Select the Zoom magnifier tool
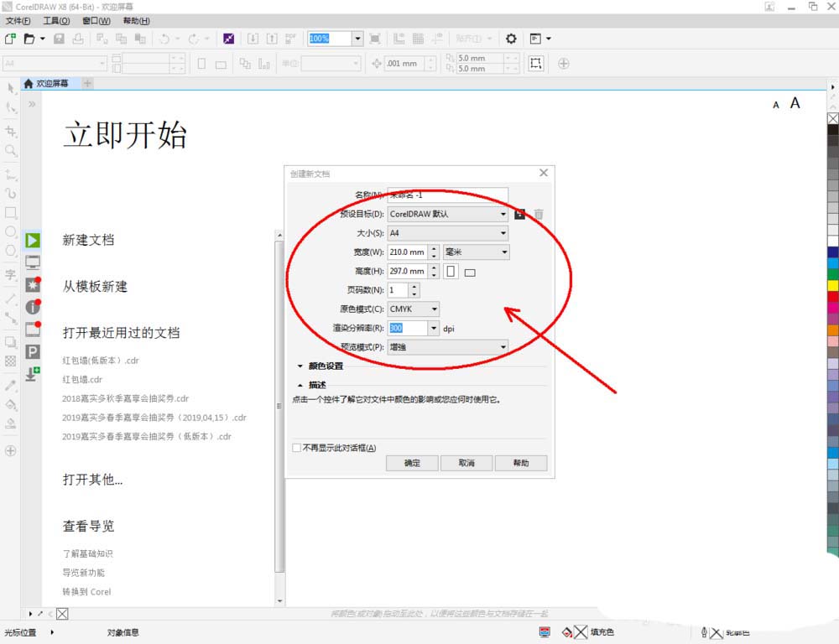839x644 pixels. (11, 151)
